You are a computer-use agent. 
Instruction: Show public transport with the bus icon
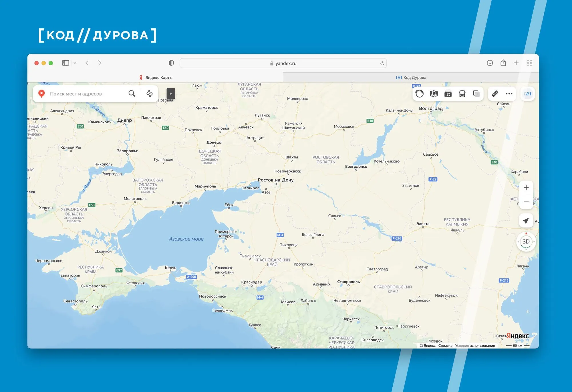point(462,94)
